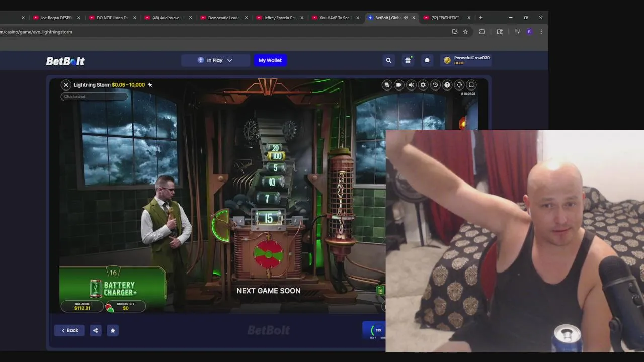The height and width of the screenshot is (362, 644).
Task: Open the PeacefulCrow030 account profile
Action: [x=467, y=60]
